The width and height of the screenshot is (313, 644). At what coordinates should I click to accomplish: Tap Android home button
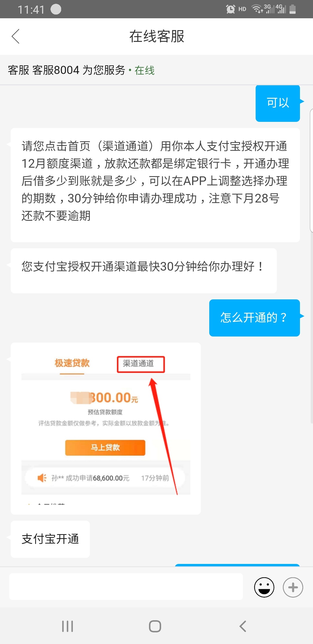(x=155, y=626)
